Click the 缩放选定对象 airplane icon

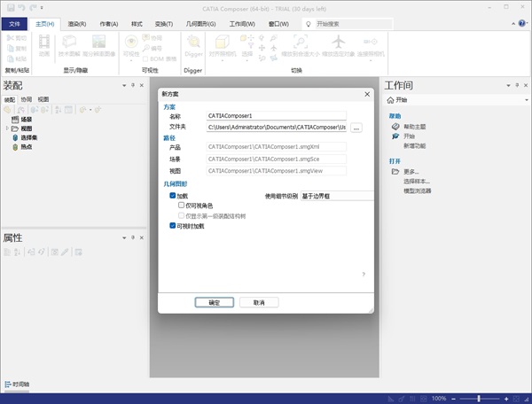click(339, 42)
